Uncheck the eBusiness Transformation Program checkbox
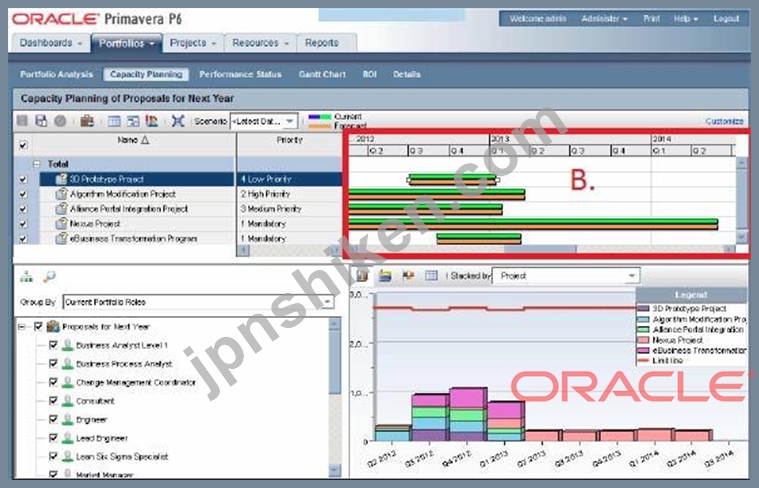 pos(23,239)
